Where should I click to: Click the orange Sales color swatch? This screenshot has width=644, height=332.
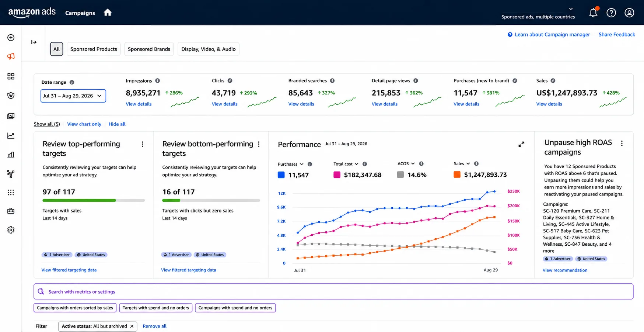457,174
